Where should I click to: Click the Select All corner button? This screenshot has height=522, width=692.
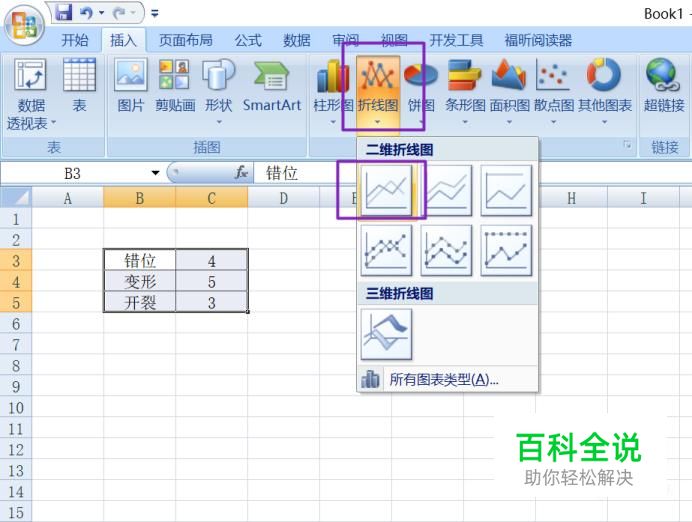pos(16,197)
